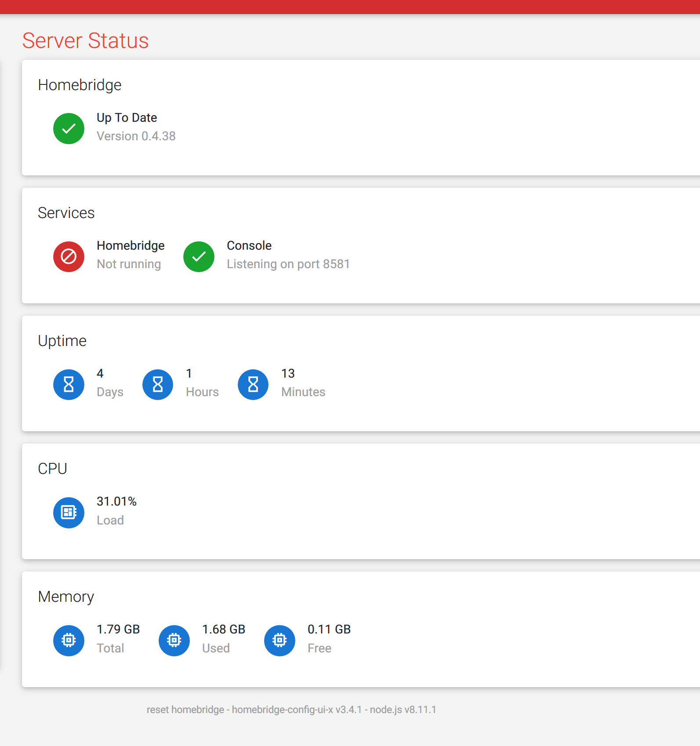Click the Used memory chip icon

(174, 640)
